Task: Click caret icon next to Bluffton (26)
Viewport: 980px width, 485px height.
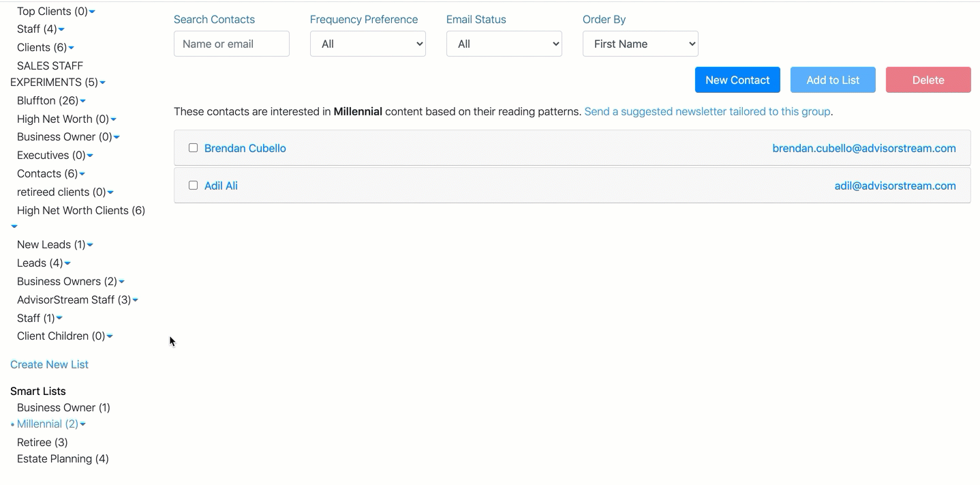Action: (82, 102)
